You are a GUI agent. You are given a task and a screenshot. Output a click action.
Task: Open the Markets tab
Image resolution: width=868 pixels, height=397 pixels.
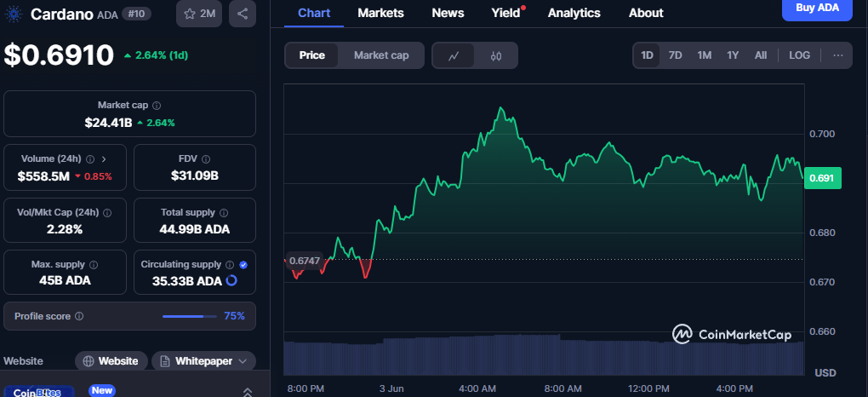(381, 13)
